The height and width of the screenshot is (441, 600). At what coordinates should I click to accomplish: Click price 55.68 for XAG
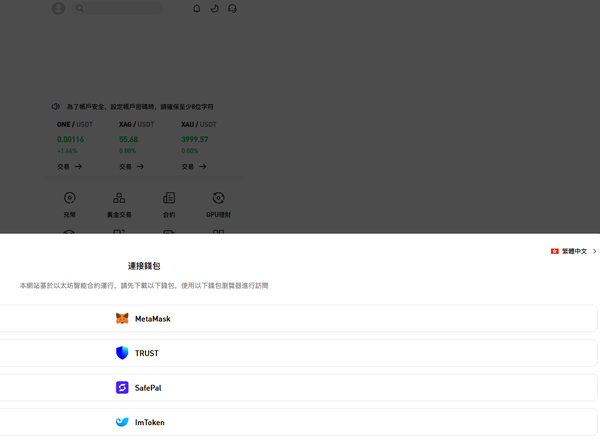click(x=129, y=139)
